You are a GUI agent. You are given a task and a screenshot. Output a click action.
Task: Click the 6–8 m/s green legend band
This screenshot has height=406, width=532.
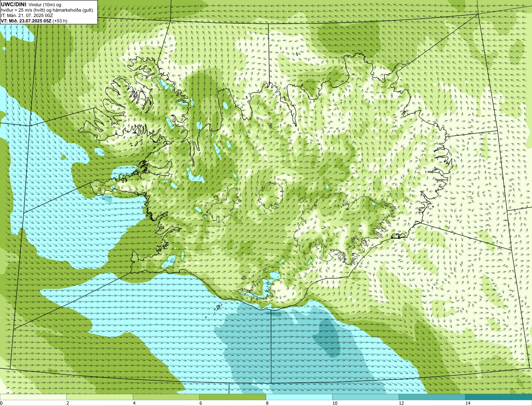point(233,397)
